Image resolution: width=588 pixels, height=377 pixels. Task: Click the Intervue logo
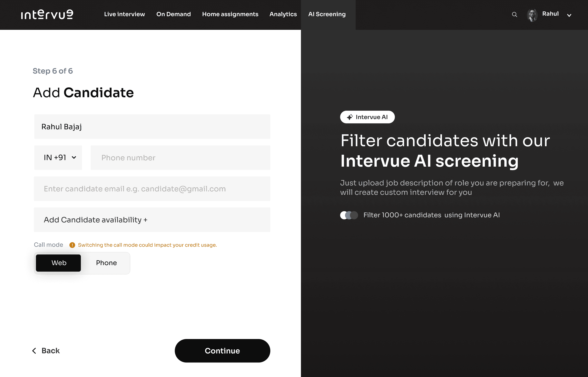pyautogui.click(x=47, y=14)
